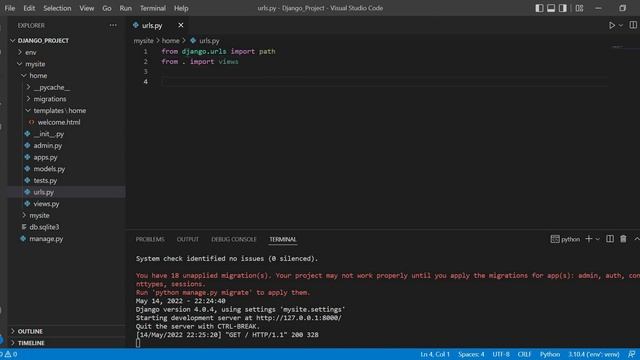Open welcome.html file
The height and width of the screenshot is (360, 640).
[x=59, y=122]
